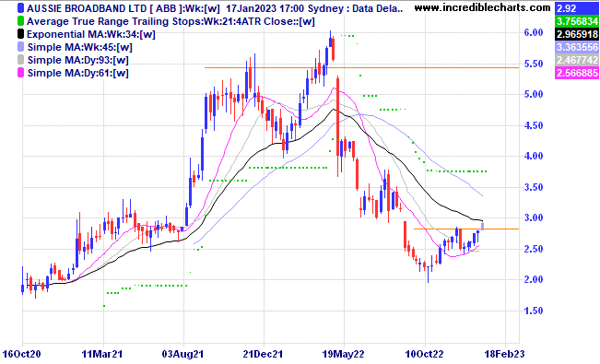Click the 2.566885 value box

coord(577,73)
